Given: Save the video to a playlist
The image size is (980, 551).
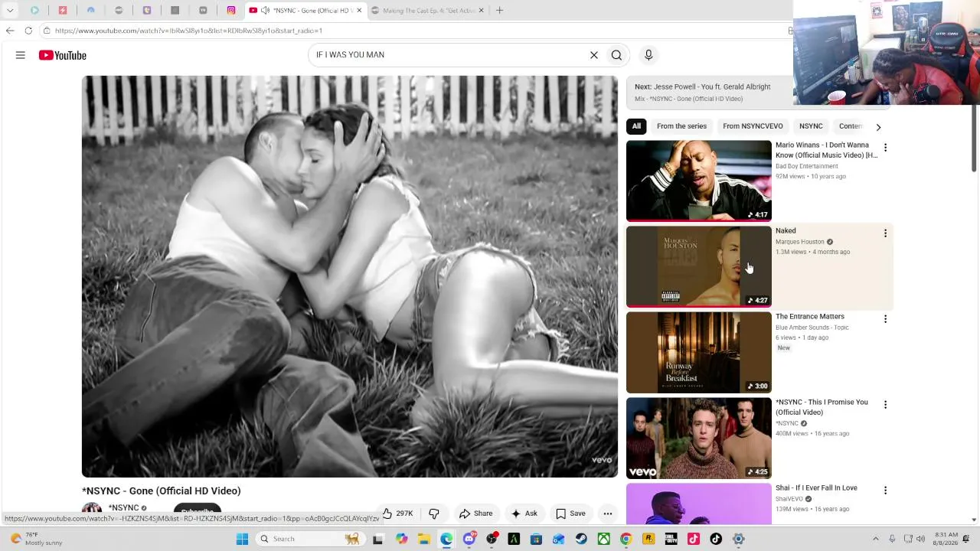Looking at the screenshot, I should 570,514.
